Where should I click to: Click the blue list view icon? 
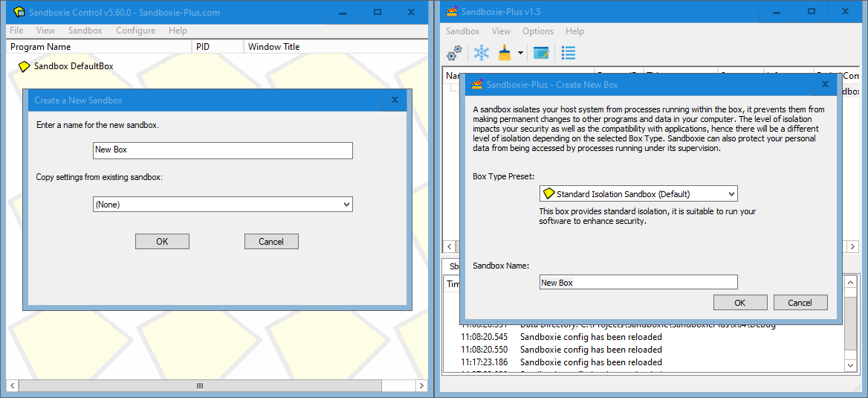(569, 53)
